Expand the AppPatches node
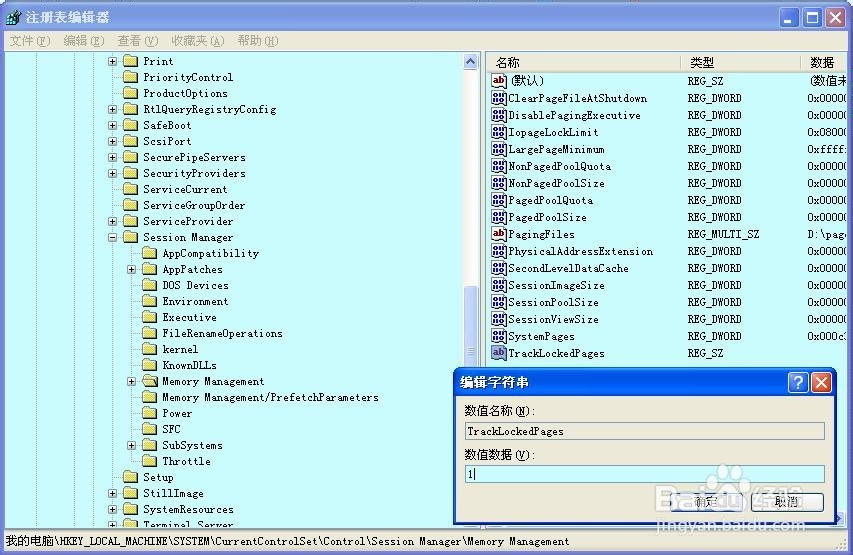This screenshot has height=555, width=853. [132, 269]
